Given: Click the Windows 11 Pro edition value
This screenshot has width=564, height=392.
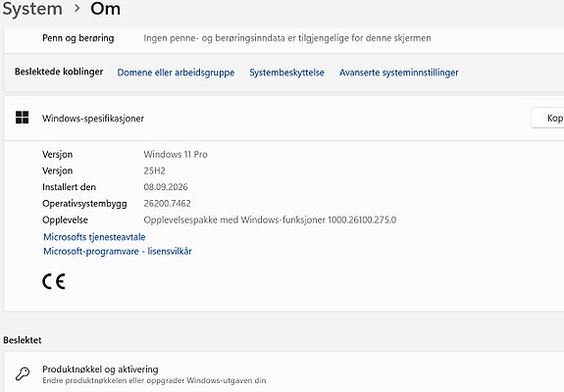Looking at the screenshot, I should (176, 154).
